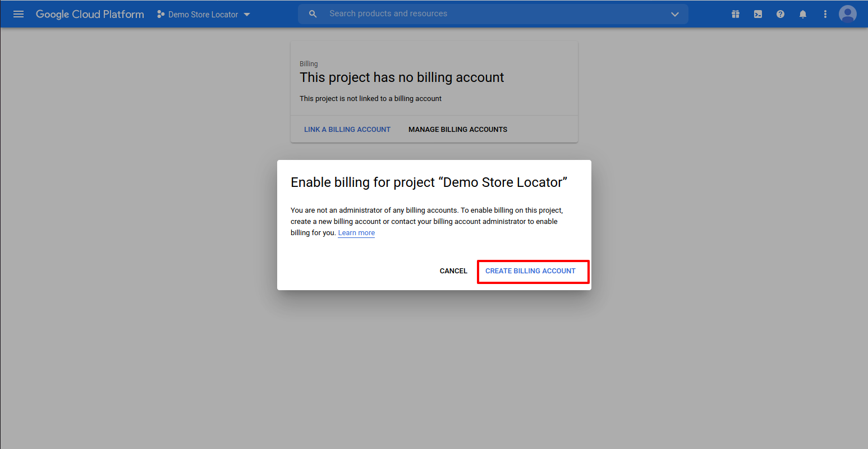Select the Demo Store Locator project name
The height and width of the screenshot is (449, 868).
tap(203, 15)
